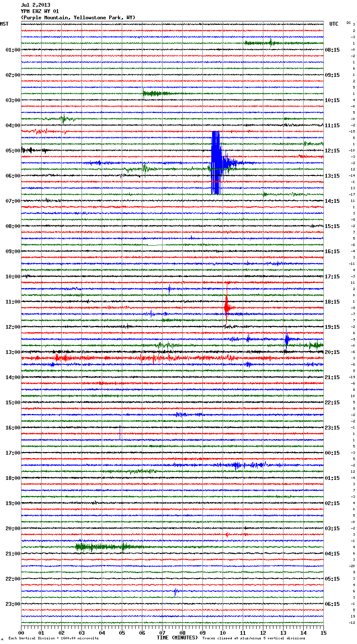
Task: Click the "Each Vertical Division = 1600.00 microvolts" note
Action: [x=53, y=638]
